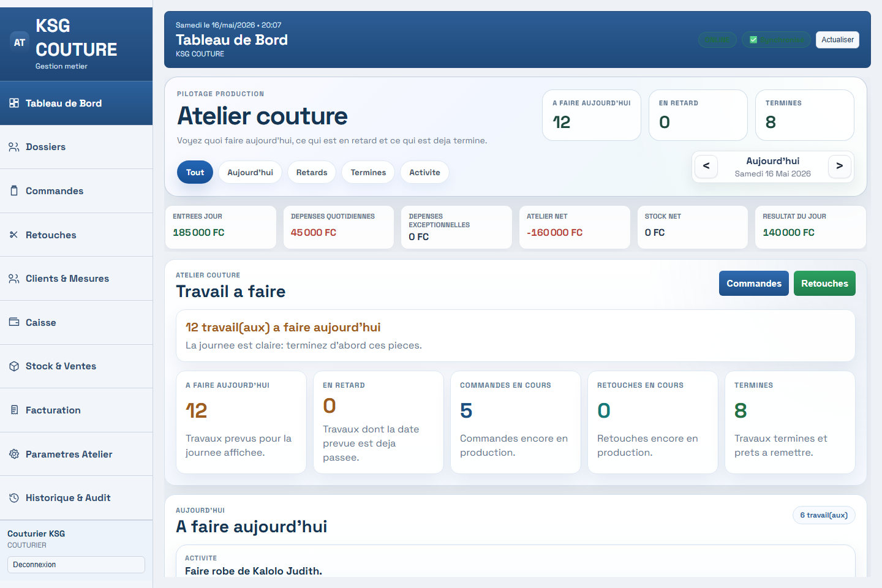Image resolution: width=882 pixels, height=588 pixels.
Task: Select the Aujourd'hui filter pill
Action: 250,172
